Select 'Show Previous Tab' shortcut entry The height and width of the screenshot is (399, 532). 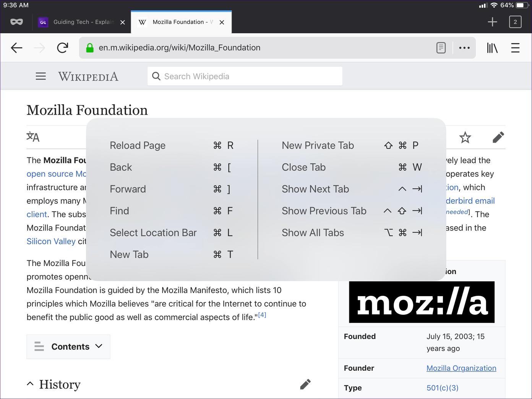point(352,211)
